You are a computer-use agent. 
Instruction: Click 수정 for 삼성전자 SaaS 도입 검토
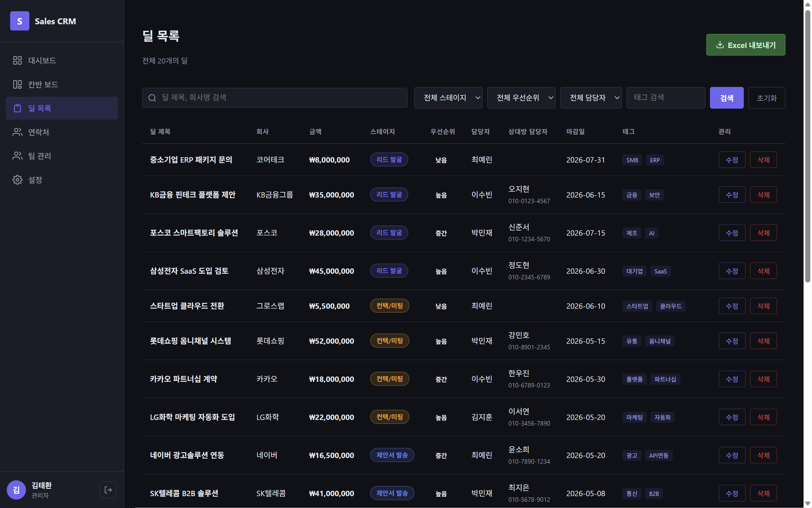(x=732, y=271)
